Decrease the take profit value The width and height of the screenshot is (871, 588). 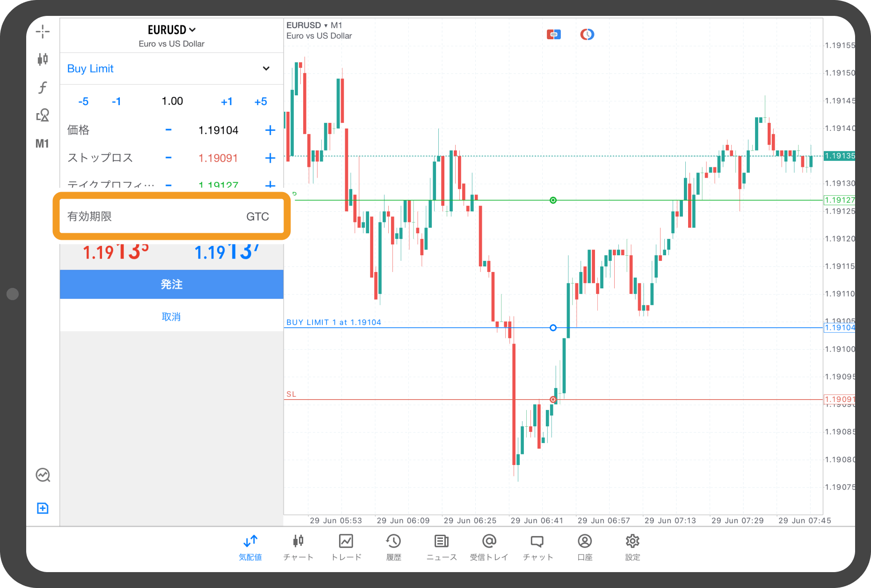[x=168, y=185]
